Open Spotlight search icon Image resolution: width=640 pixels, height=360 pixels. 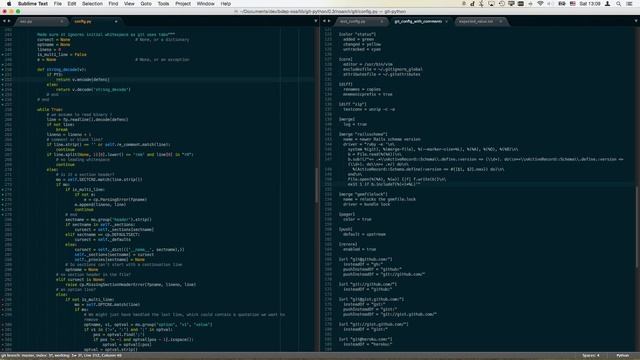(x=618, y=4)
